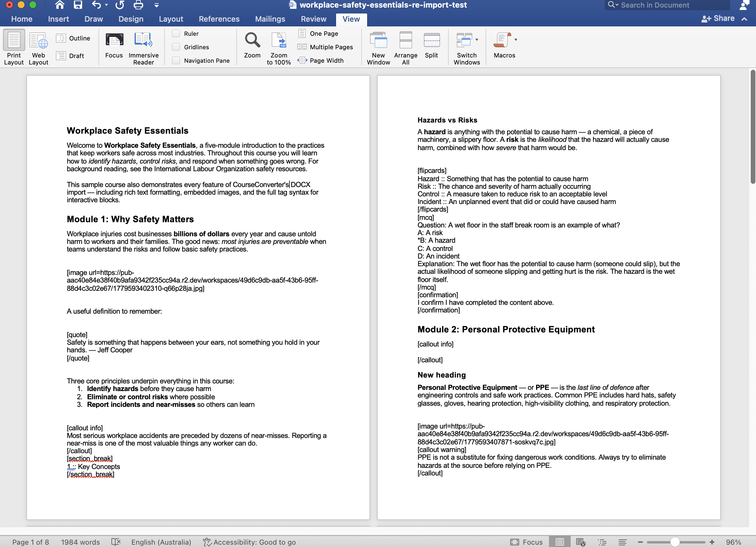Screen dimensions: 756x547
Task: Enable the Ruler checkbox
Action: click(x=176, y=34)
